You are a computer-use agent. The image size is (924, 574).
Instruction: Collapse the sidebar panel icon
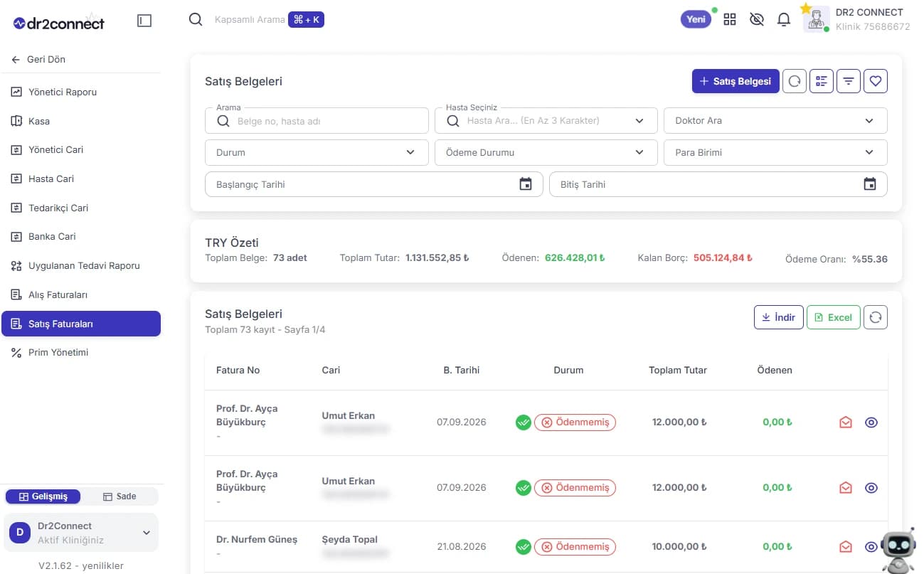pos(144,21)
